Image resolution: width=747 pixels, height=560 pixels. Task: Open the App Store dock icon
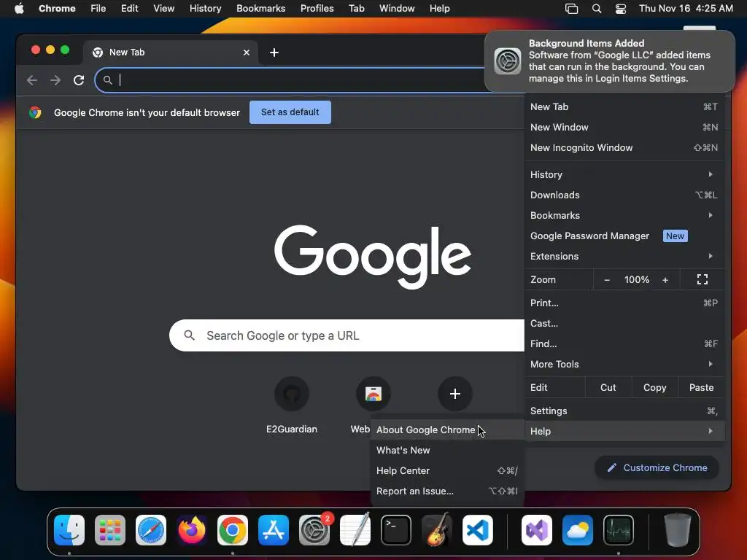[x=274, y=530]
